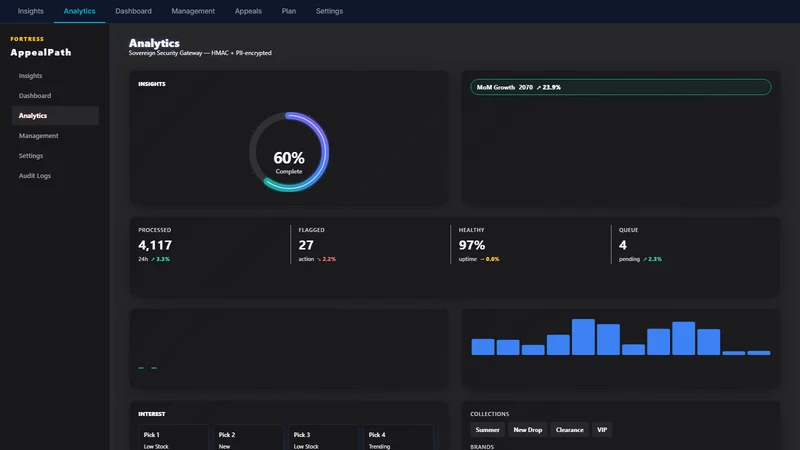This screenshot has height=450, width=800.
Task: Select the Clearance collection chip
Action: [x=569, y=430]
